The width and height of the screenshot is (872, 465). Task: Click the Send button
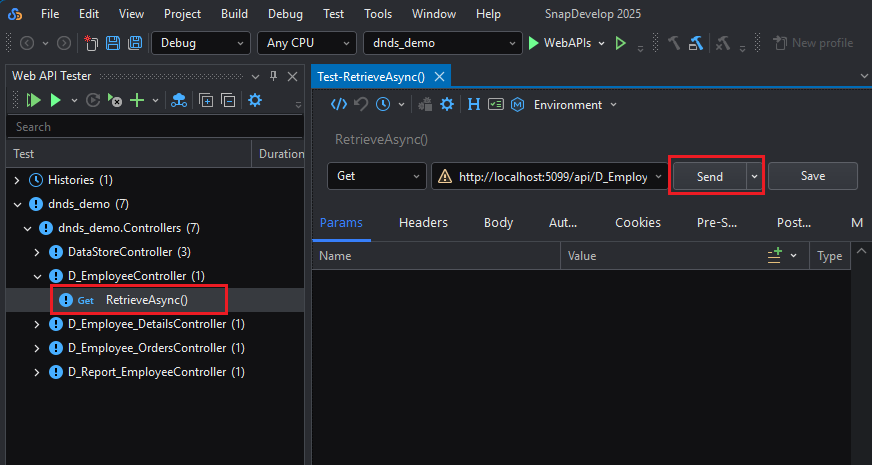(x=709, y=176)
